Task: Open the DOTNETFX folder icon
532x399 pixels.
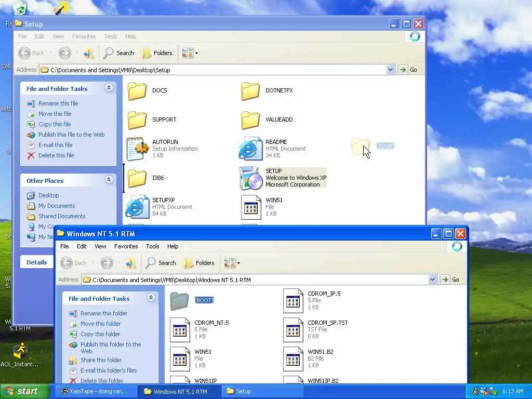Action: [x=250, y=90]
